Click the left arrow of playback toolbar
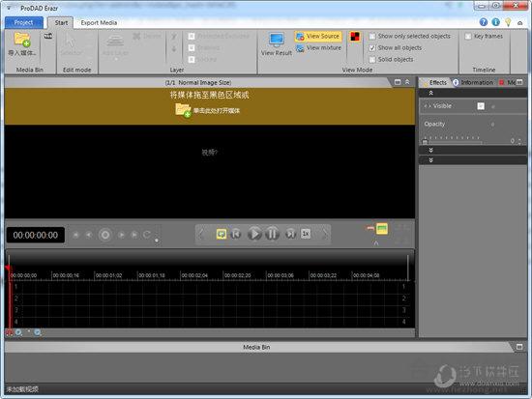This screenshot has width=532, height=399. click(201, 234)
